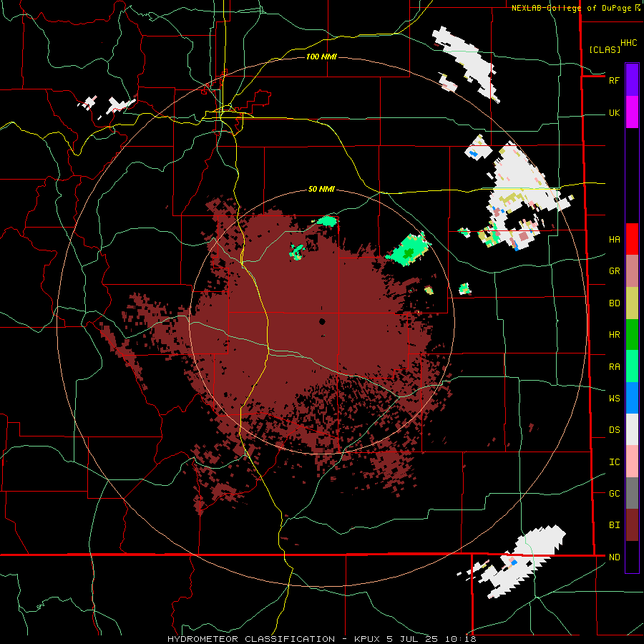The image size is (644, 644).
Task: Click the 'BD' legend label
Action: click(x=614, y=303)
